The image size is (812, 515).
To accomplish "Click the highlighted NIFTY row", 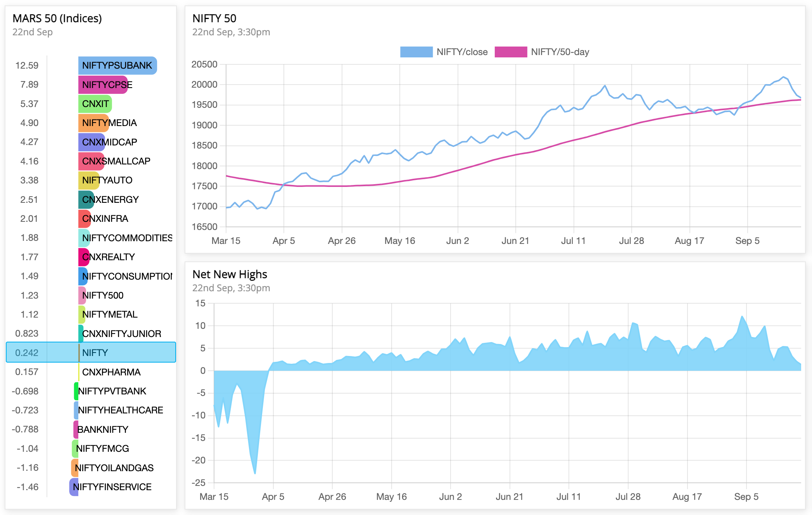I will [91, 353].
